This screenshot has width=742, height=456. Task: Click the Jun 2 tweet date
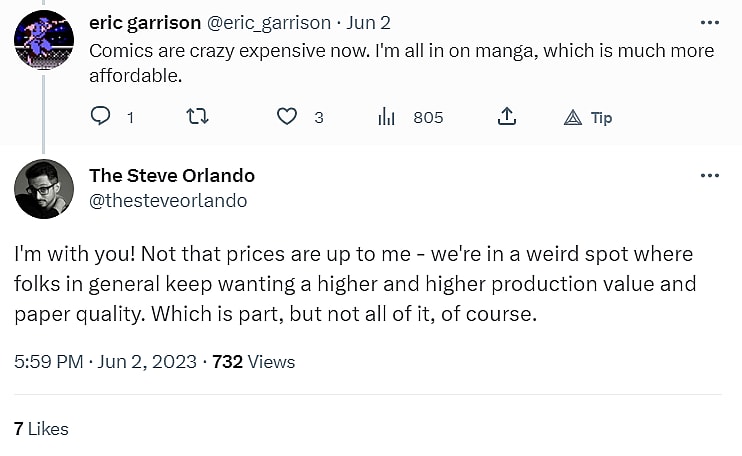[x=371, y=22]
